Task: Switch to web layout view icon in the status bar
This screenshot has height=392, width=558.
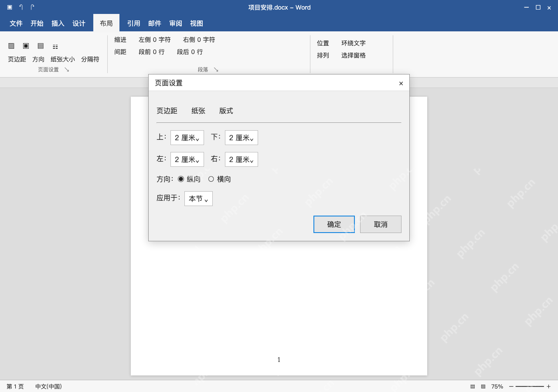Action: pos(483,386)
